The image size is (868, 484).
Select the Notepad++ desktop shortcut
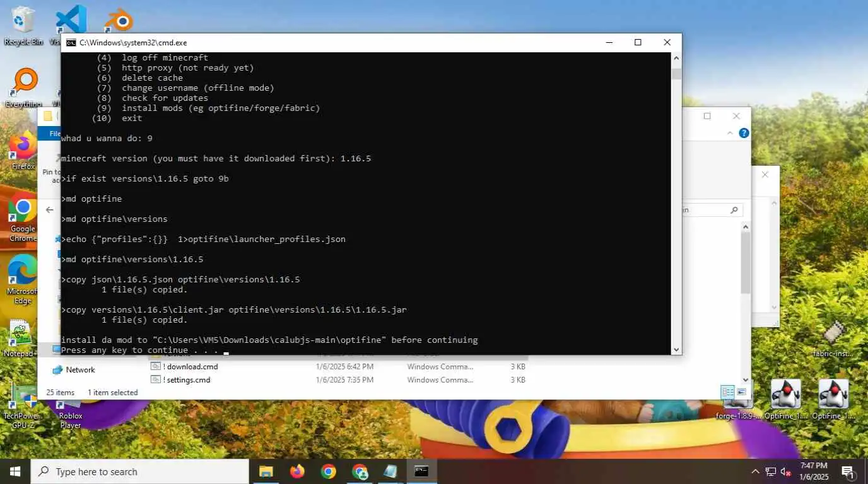pos(20,339)
